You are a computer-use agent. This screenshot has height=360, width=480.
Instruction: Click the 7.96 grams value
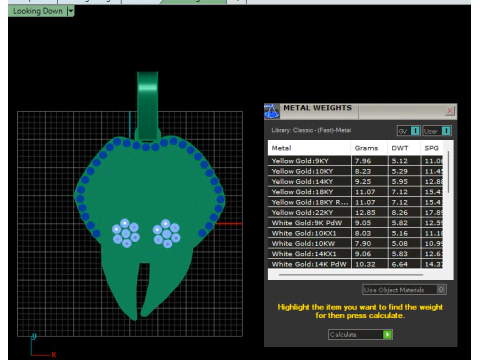click(x=363, y=161)
